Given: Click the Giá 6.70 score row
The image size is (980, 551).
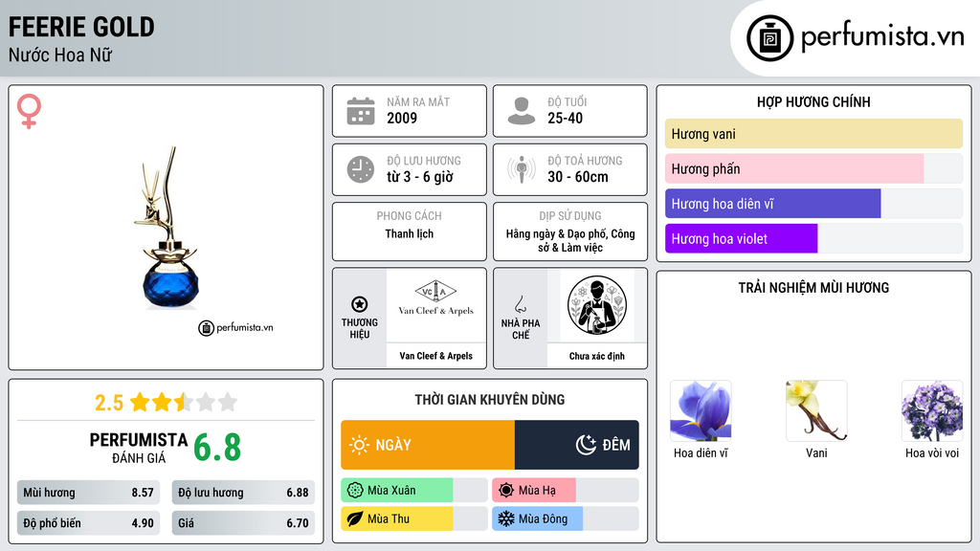Looking at the screenshot, I should point(243,523).
